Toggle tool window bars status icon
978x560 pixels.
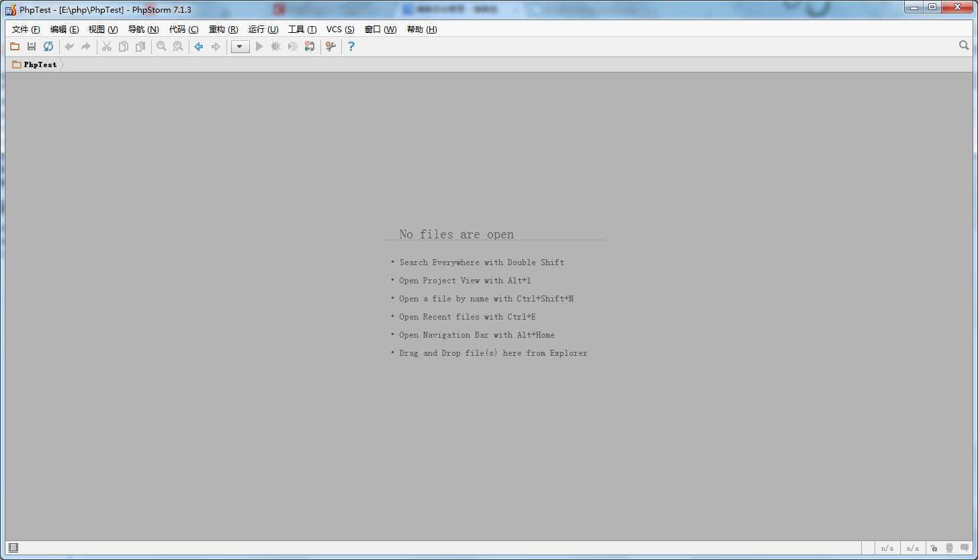pos(13,548)
